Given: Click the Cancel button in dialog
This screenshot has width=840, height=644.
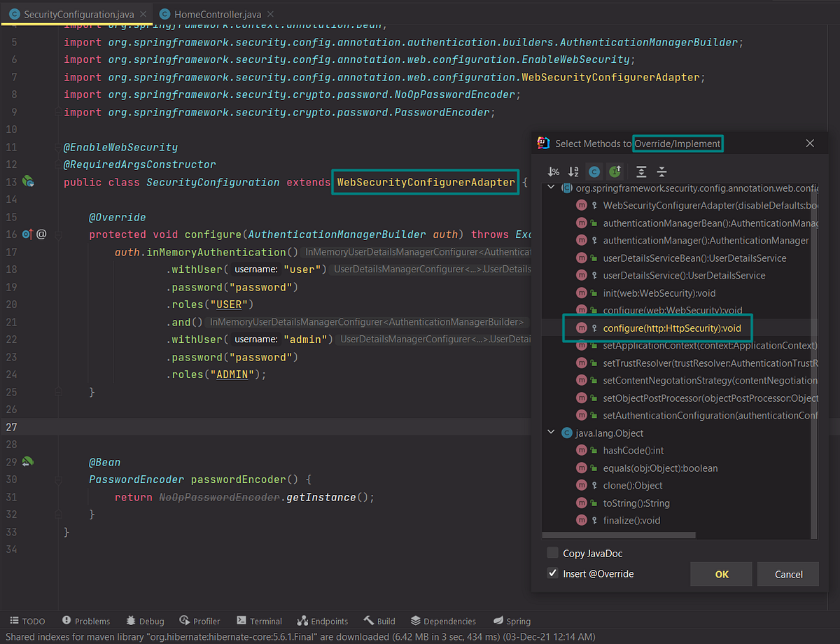Looking at the screenshot, I should 788,574.
